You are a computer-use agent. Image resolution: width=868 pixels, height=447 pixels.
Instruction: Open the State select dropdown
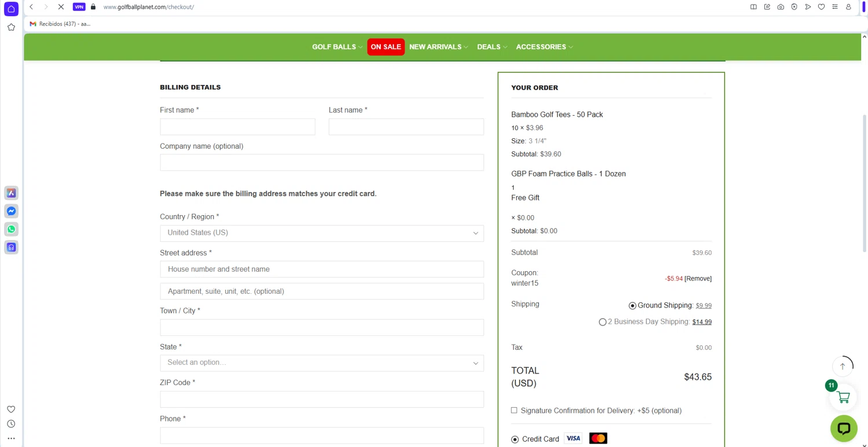click(322, 363)
